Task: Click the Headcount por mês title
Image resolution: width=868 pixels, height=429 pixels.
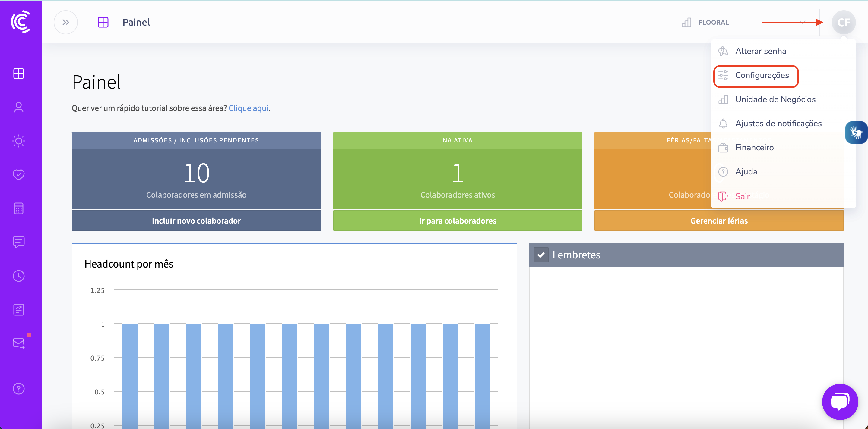Action: coord(129,264)
